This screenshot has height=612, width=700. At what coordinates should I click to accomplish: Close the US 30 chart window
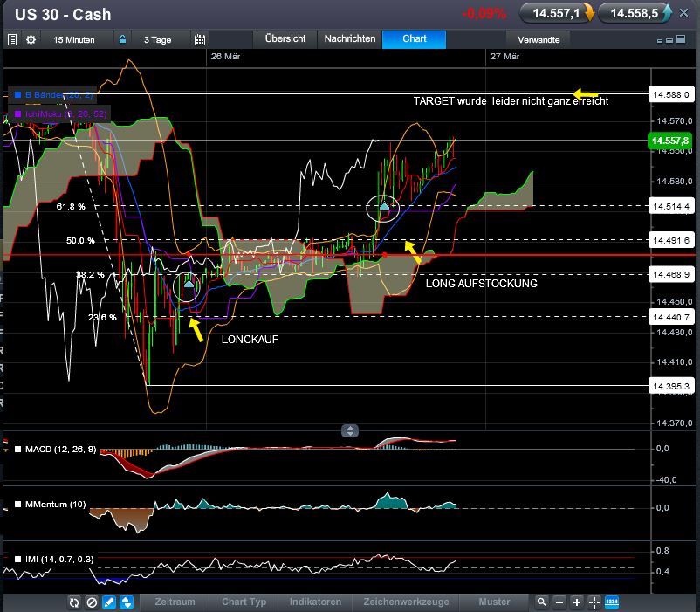tap(683, 13)
